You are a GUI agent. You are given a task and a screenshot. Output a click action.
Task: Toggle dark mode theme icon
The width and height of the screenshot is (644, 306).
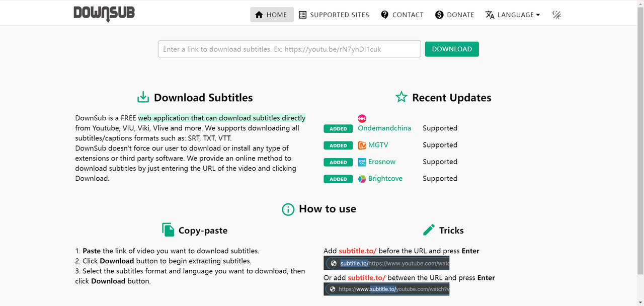pyautogui.click(x=556, y=15)
